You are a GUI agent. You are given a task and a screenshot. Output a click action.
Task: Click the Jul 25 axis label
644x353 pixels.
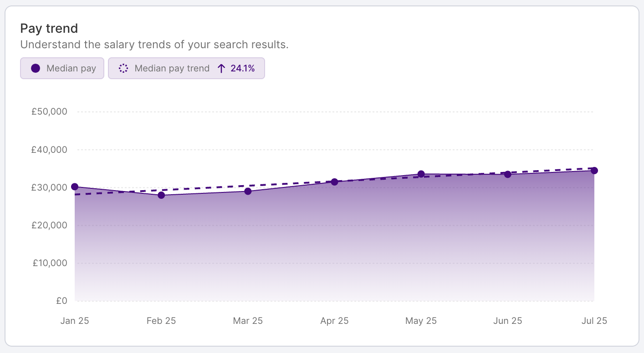594,321
